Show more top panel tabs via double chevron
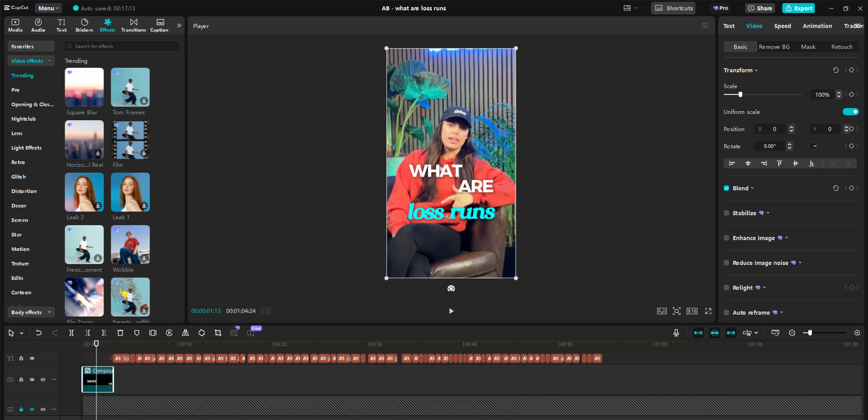Image resolution: width=868 pixels, height=420 pixels. [x=179, y=25]
